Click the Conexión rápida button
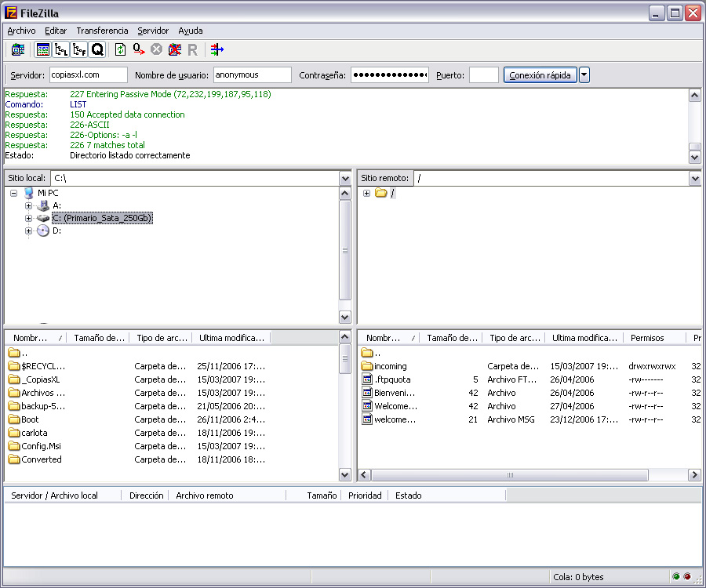 (540, 75)
